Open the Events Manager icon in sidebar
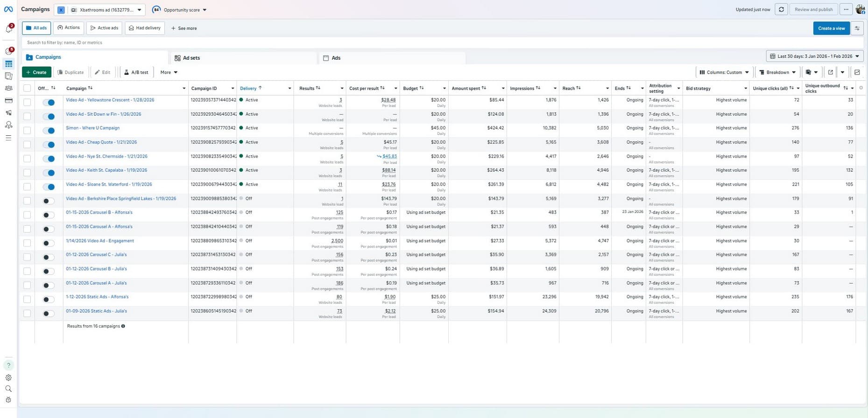 pyautogui.click(x=8, y=125)
